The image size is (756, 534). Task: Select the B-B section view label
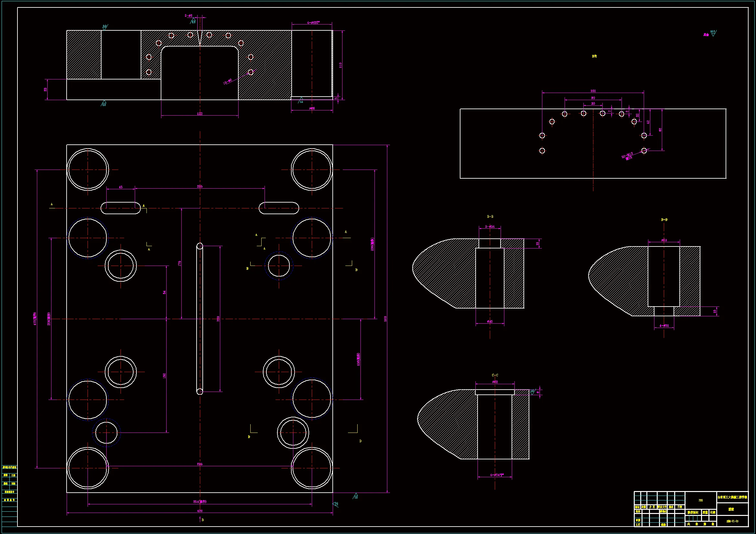[x=490, y=216]
